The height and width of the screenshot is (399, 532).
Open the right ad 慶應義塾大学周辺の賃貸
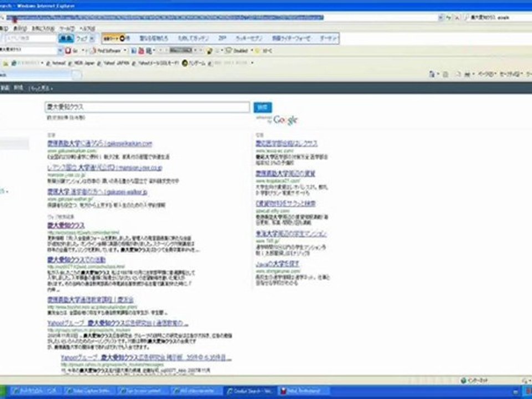pos(285,173)
